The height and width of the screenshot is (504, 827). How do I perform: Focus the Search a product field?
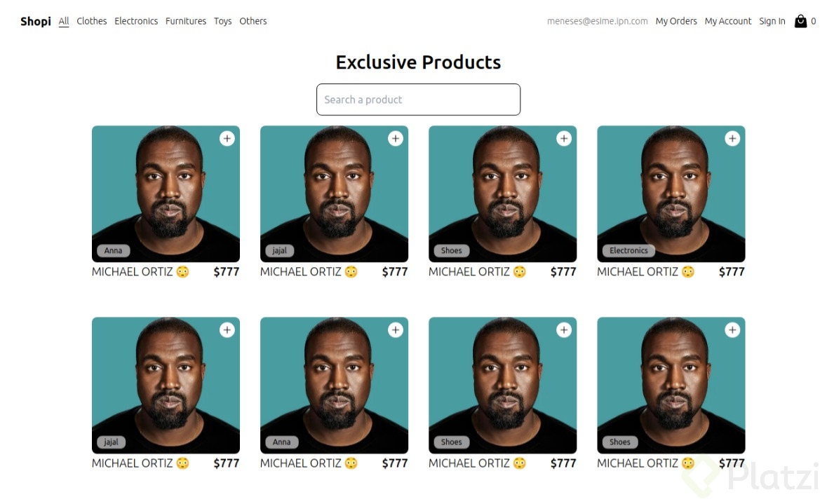418,100
